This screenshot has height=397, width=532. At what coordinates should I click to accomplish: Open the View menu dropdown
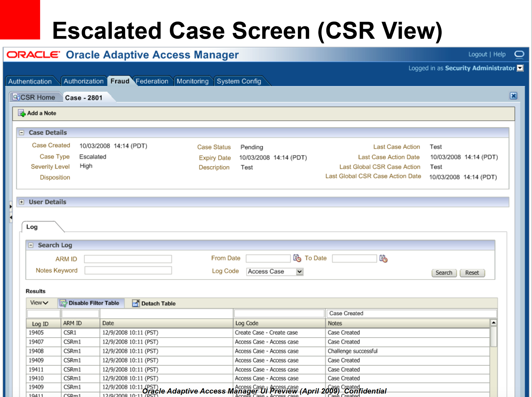39,303
